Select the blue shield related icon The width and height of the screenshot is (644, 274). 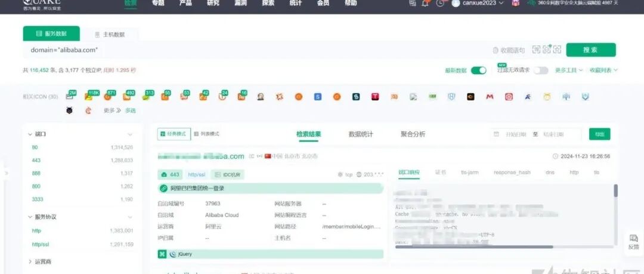pyautogui.click(x=451, y=97)
